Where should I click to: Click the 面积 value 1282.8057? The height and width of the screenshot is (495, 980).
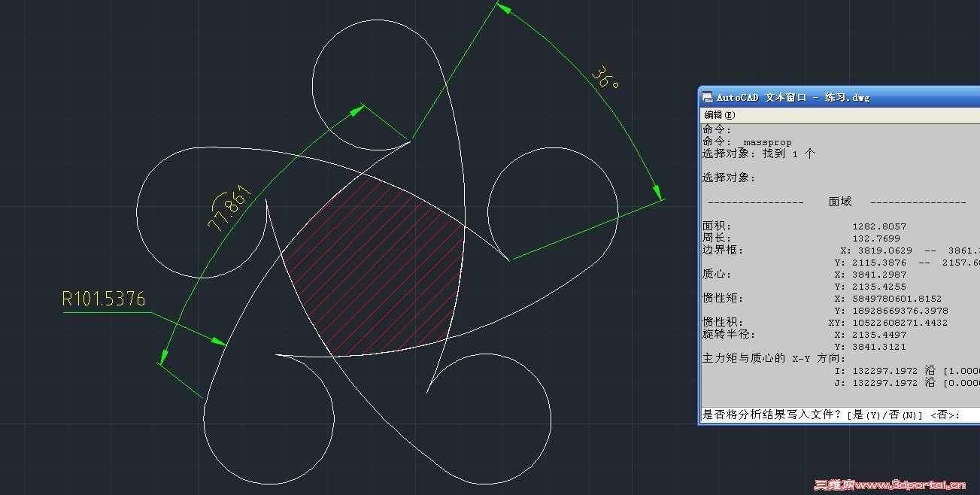pyautogui.click(x=879, y=226)
